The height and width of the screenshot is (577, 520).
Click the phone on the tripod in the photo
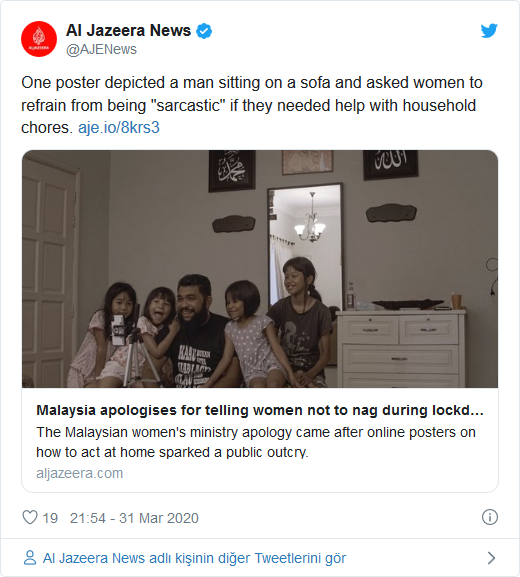pyautogui.click(x=118, y=330)
